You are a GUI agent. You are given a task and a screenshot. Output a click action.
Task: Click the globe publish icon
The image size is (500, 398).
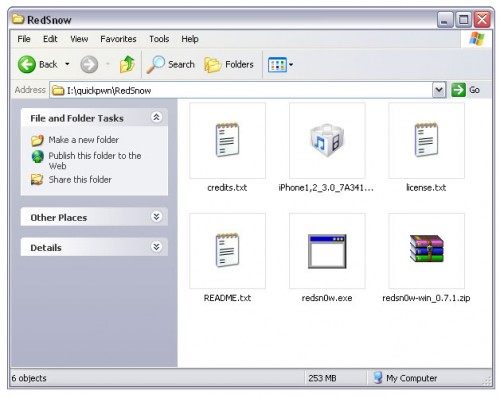pyautogui.click(x=38, y=156)
